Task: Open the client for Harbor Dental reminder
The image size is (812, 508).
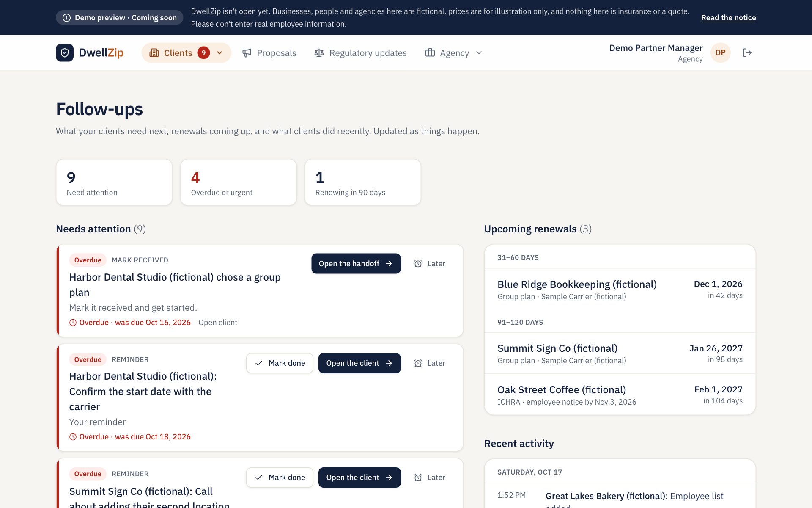Action: coord(359,363)
